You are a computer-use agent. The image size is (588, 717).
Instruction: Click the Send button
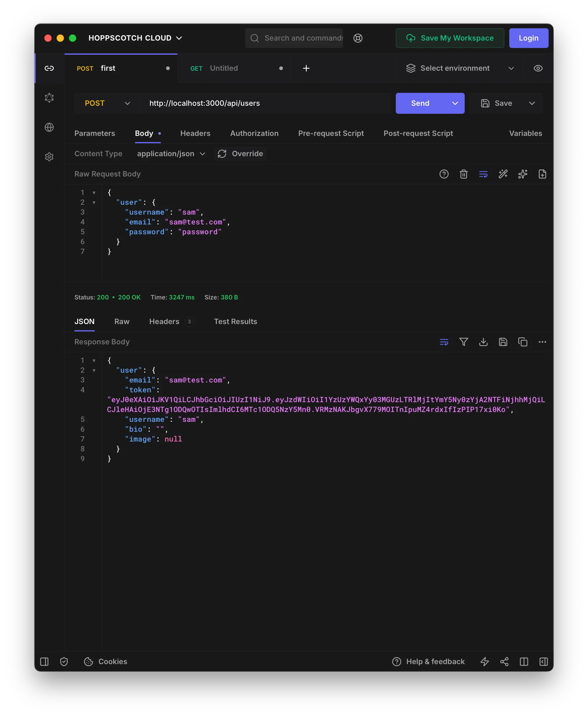point(420,103)
